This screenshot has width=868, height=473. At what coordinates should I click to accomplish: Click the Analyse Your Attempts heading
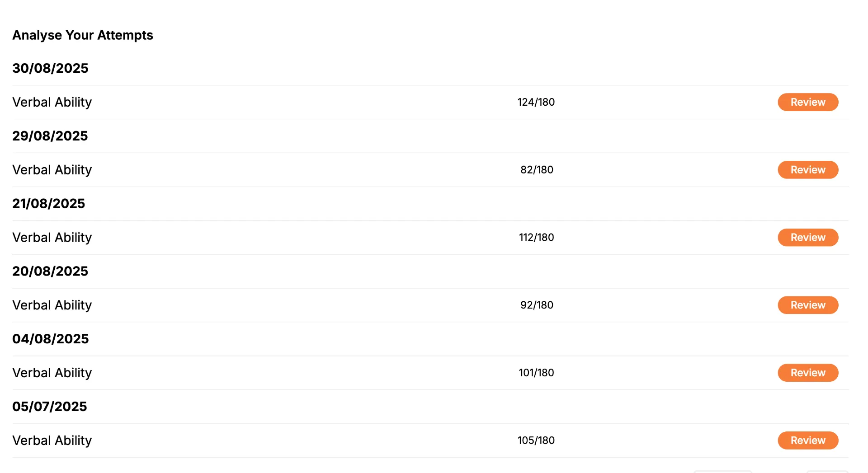(x=83, y=35)
